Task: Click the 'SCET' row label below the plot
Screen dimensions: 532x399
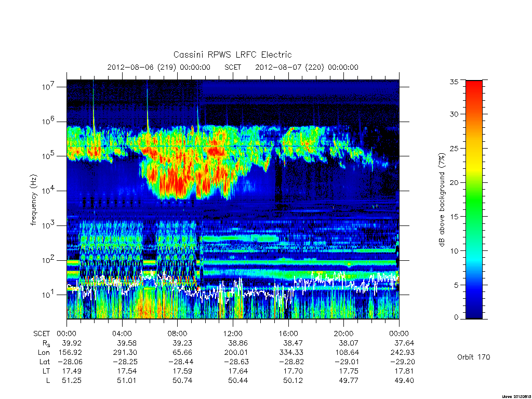Action: pos(42,334)
